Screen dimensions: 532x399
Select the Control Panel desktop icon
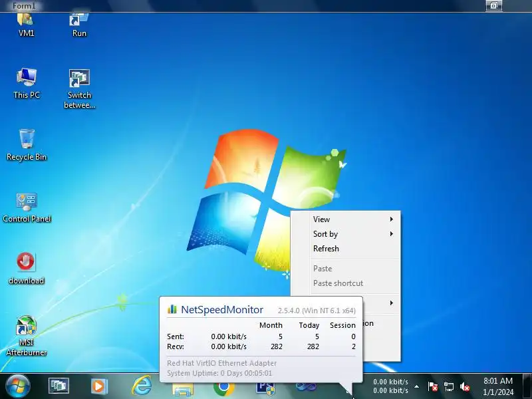tap(27, 207)
